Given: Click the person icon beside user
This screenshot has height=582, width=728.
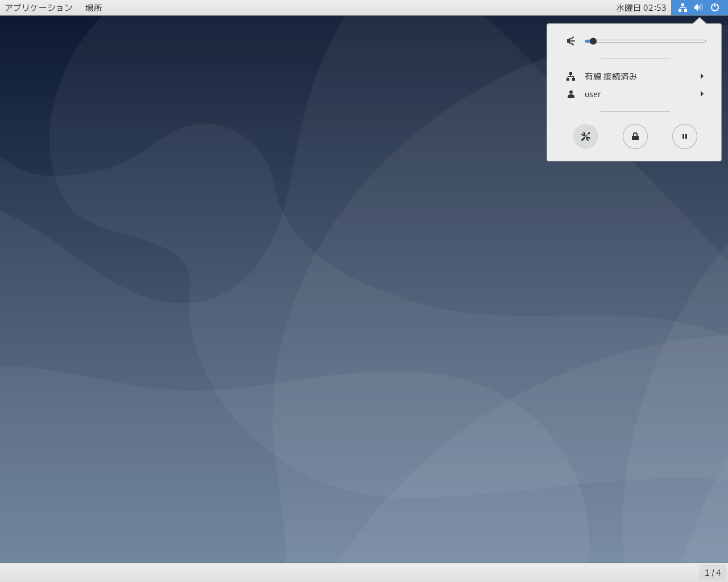Looking at the screenshot, I should pyautogui.click(x=570, y=94).
